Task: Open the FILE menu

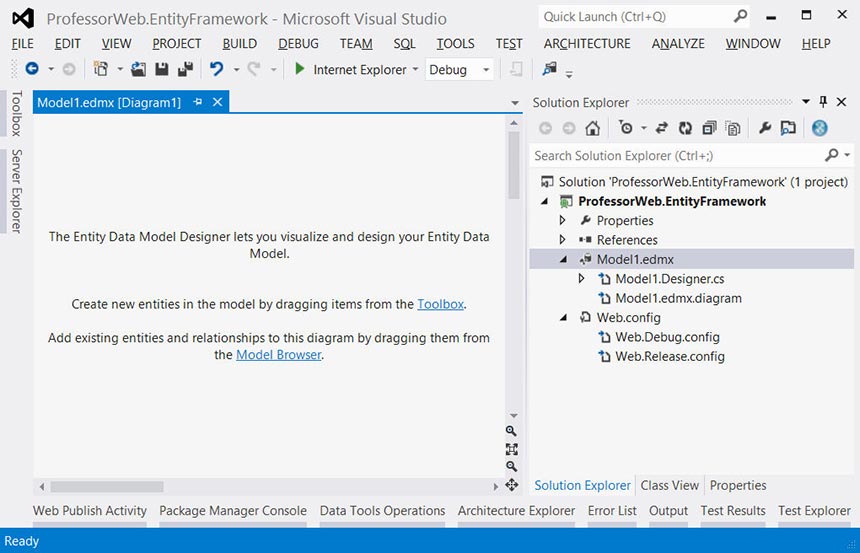Action: [22, 43]
